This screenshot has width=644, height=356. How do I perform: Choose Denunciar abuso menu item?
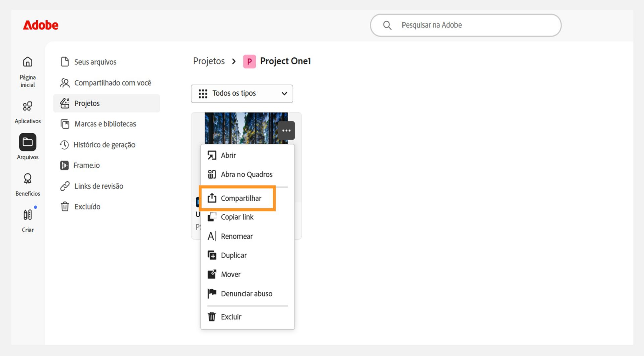tap(248, 294)
